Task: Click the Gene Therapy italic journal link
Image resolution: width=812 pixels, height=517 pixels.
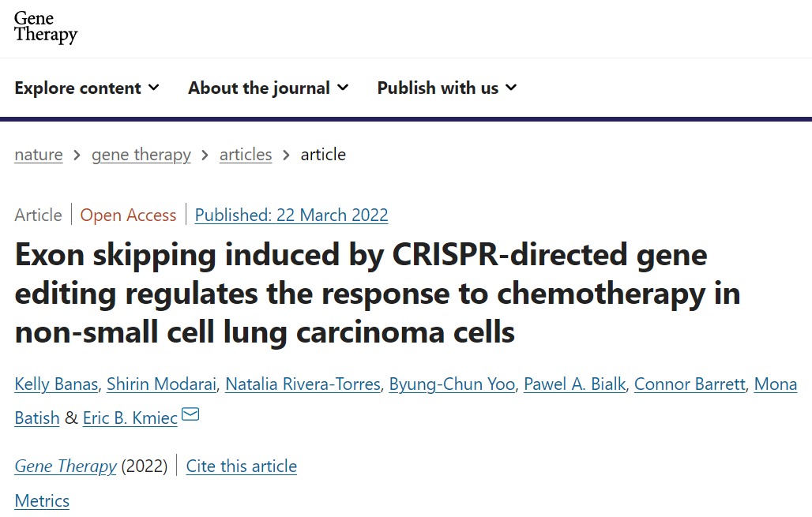Action: pos(66,466)
